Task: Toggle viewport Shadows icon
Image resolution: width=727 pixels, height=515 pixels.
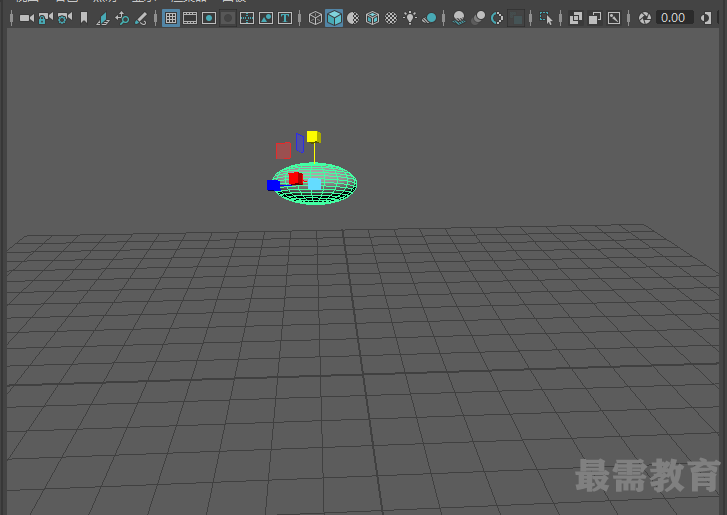Action: click(x=429, y=18)
